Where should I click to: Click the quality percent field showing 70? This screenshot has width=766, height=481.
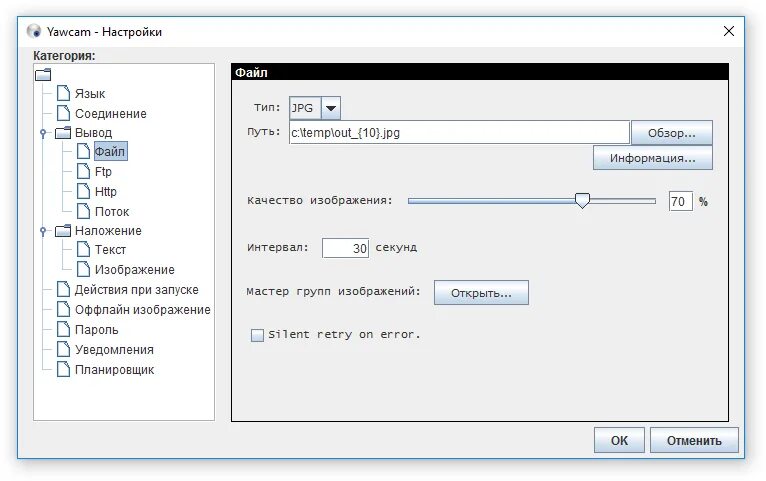pyautogui.click(x=681, y=201)
